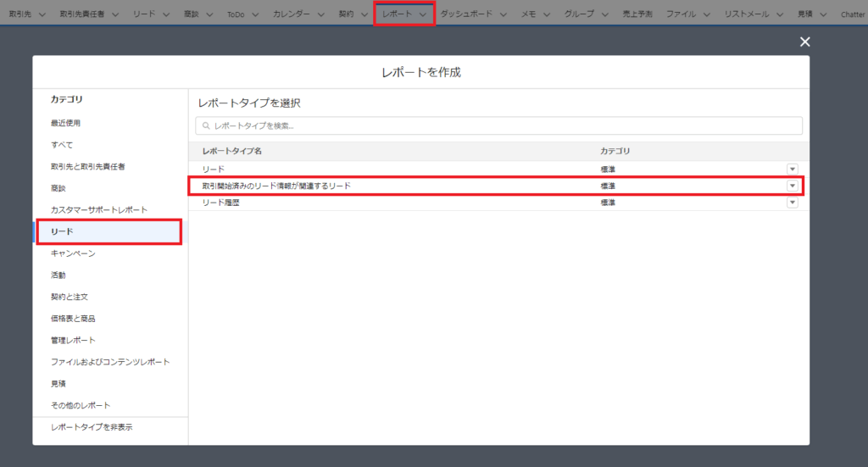The height and width of the screenshot is (467, 868).
Task: Select the すべて category
Action: point(61,145)
